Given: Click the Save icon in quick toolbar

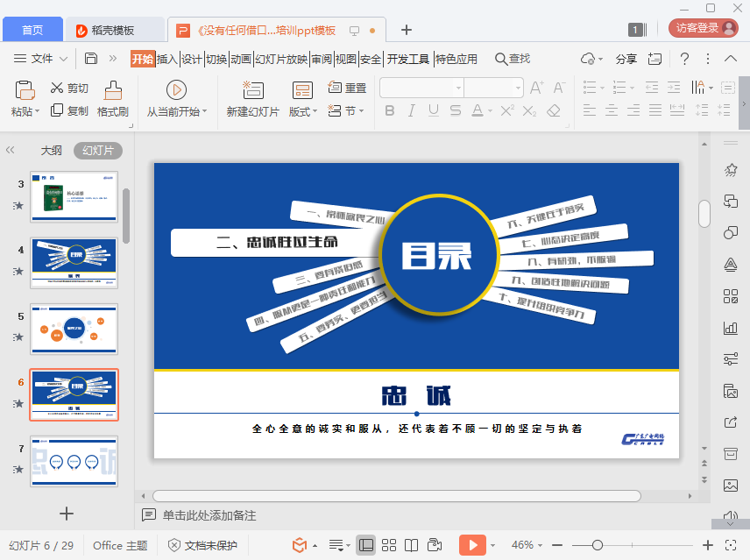Looking at the screenshot, I should [91, 59].
